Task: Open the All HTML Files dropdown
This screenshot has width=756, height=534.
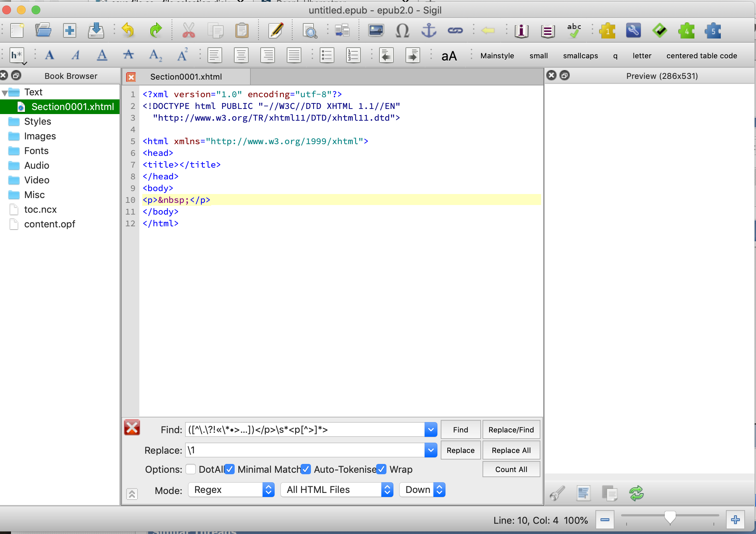Action: pos(337,490)
